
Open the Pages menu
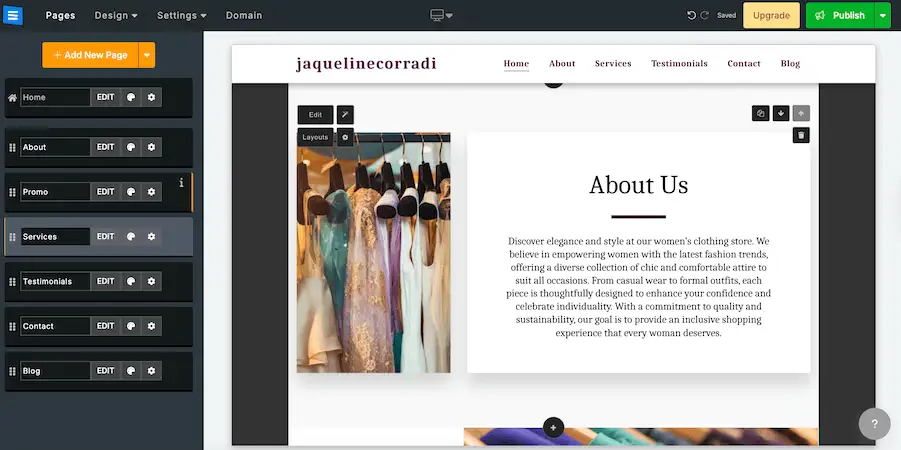click(x=60, y=16)
